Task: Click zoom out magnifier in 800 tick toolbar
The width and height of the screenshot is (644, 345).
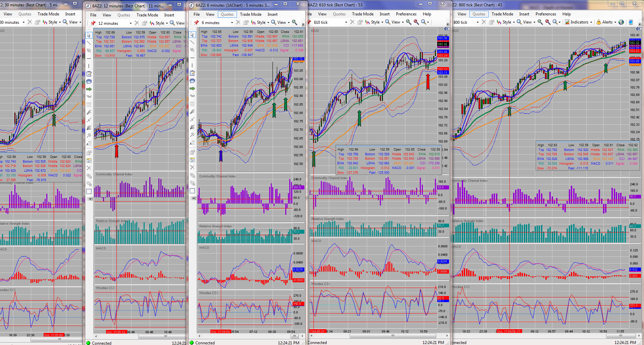Action: point(548,22)
